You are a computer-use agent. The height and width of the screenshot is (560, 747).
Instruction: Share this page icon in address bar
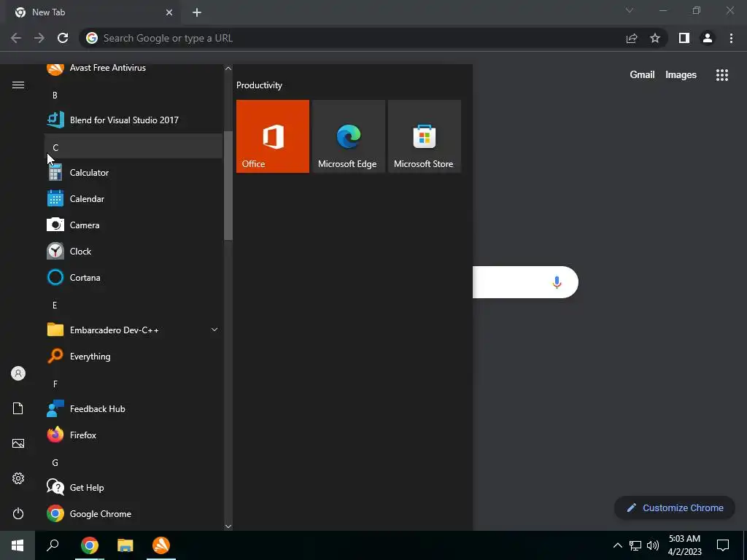pyautogui.click(x=632, y=38)
